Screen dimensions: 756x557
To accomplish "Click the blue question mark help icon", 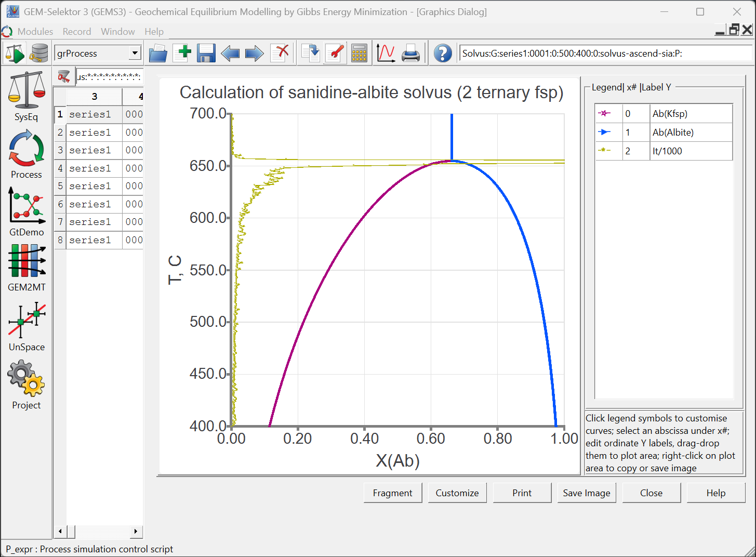I will pyautogui.click(x=443, y=53).
